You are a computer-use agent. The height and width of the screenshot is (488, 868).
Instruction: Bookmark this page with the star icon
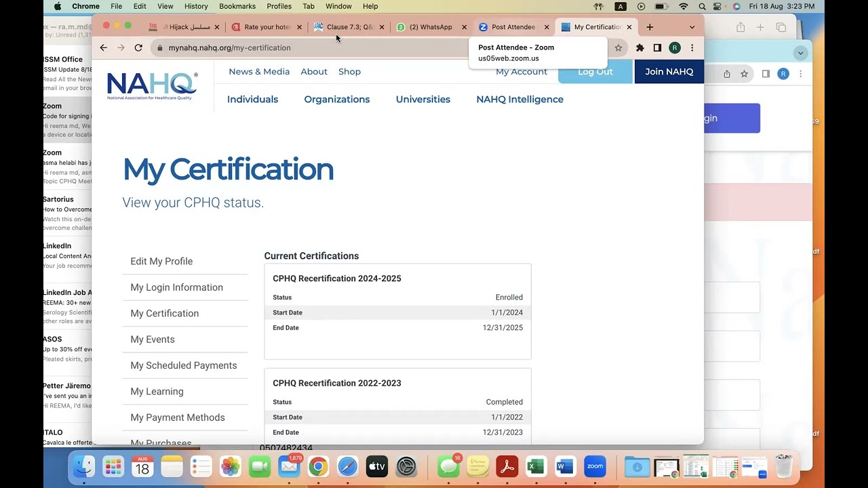point(618,48)
